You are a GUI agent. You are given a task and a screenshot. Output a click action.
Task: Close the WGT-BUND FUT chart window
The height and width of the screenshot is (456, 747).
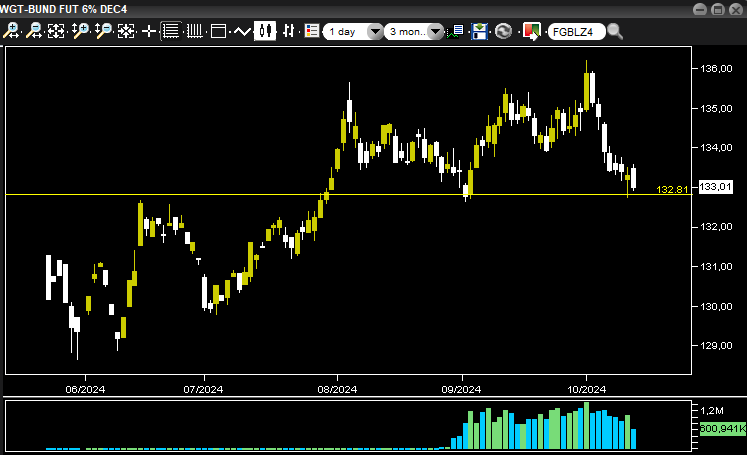tap(736, 9)
